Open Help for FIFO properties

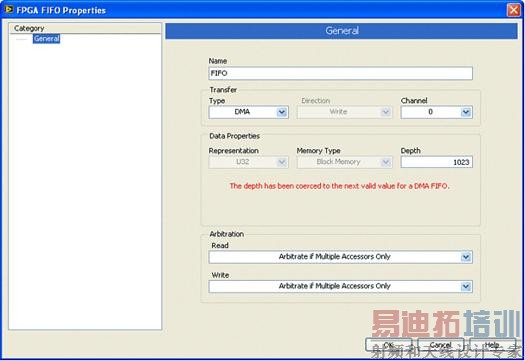(492, 345)
